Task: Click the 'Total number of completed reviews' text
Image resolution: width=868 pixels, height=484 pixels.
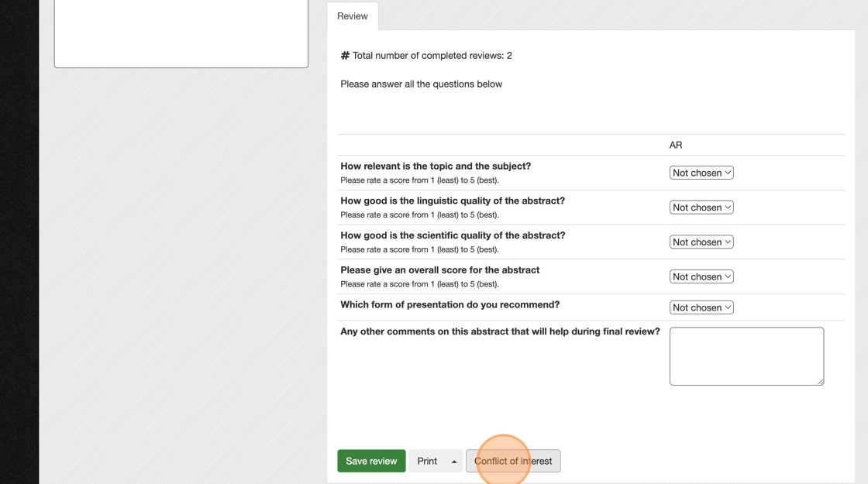Action: 432,56
